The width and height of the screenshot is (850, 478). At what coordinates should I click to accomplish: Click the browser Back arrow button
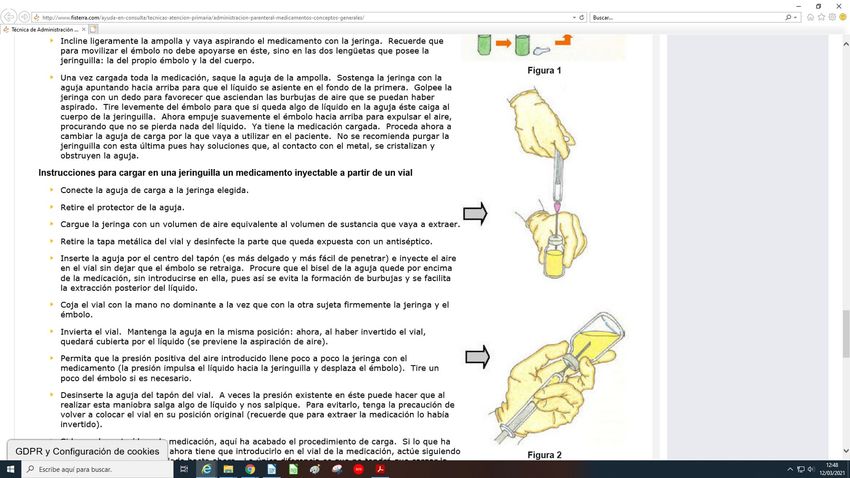coord(10,17)
